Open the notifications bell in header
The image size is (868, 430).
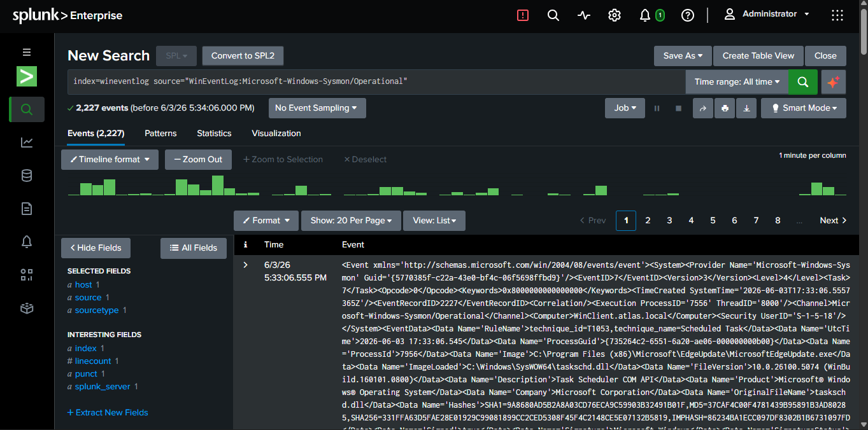pos(644,15)
